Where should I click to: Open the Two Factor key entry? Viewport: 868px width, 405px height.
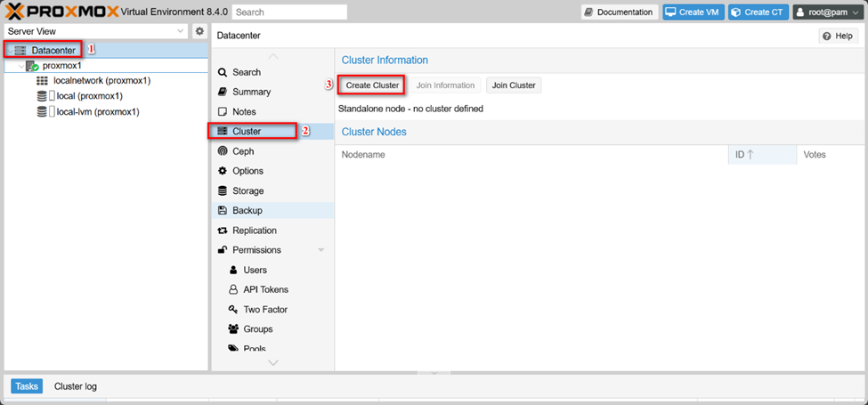tap(265, 310)
